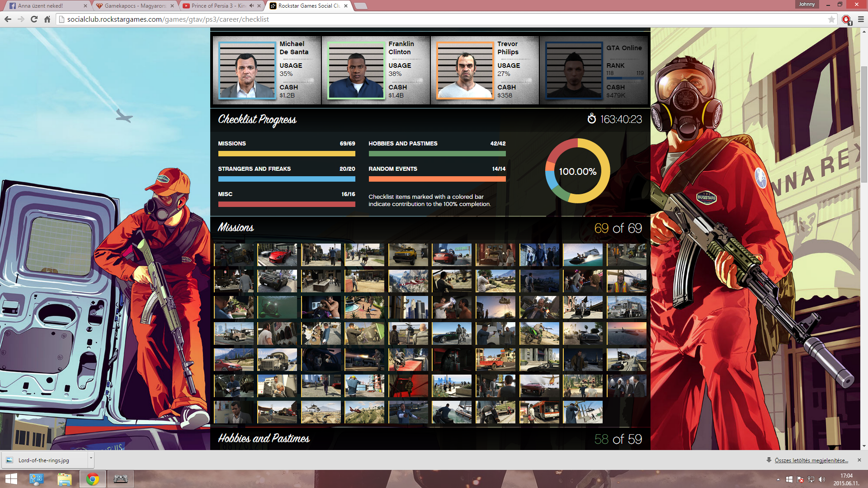Click Összes letöltés megjelenítése link
Viewport: 868px width, 488px height.
tap(811, 460)
